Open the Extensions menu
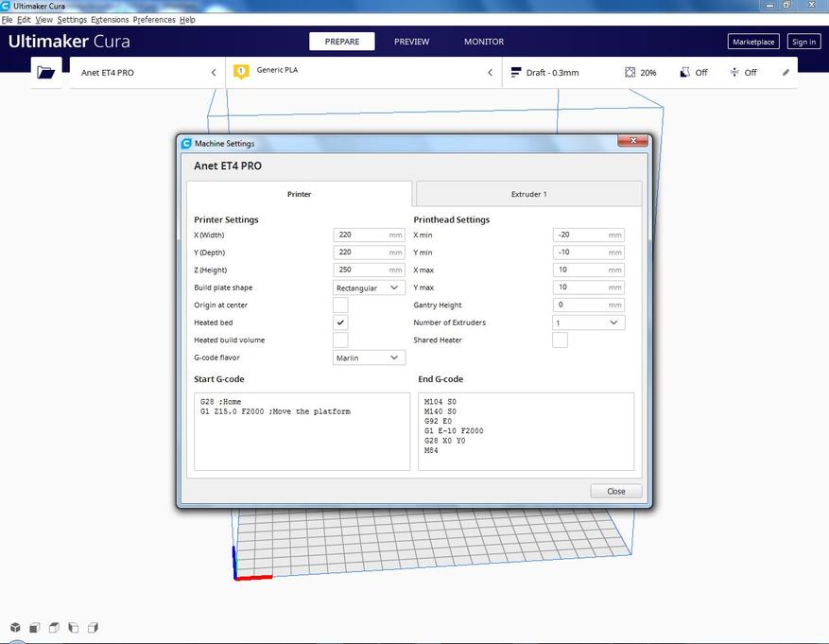 tap(110, 20)
